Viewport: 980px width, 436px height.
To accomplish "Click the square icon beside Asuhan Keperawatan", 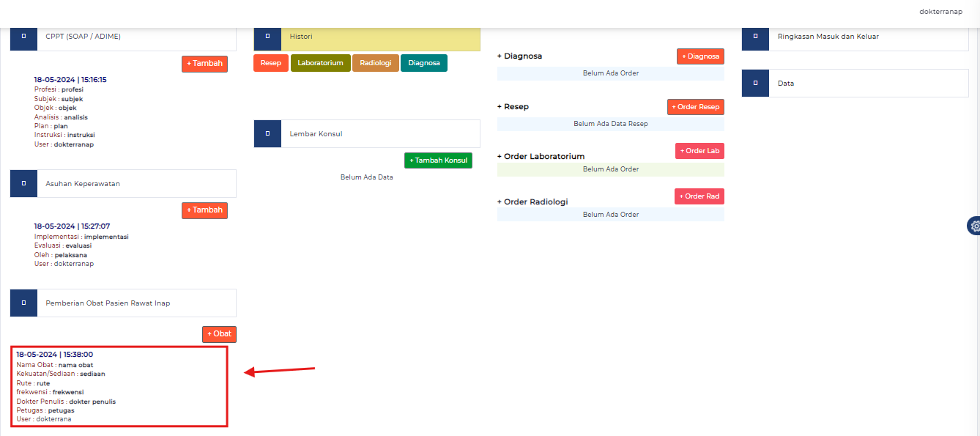I will (23, 183).
